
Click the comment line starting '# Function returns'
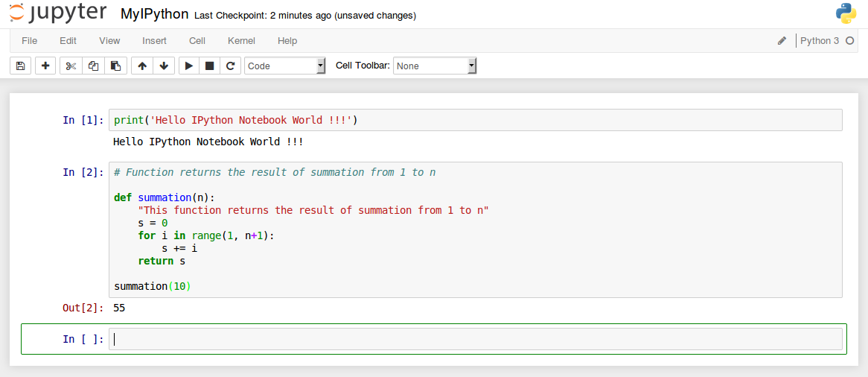click(x=275, y=172)
